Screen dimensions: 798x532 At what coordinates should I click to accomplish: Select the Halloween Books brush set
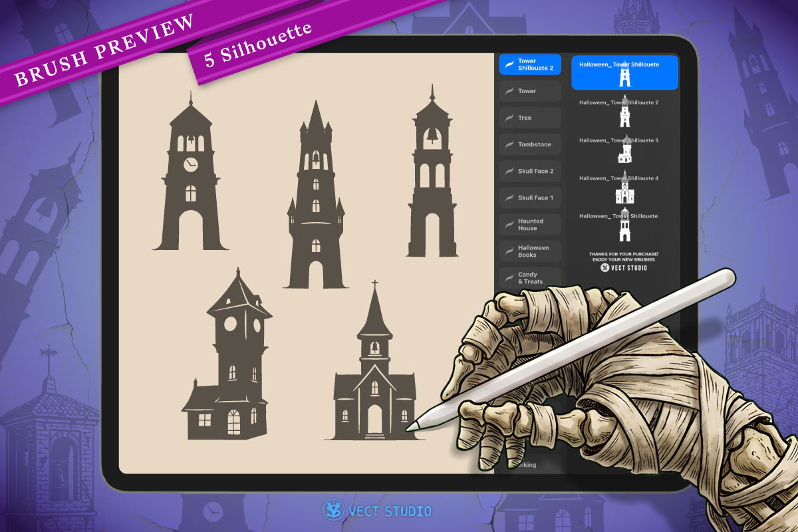coord(530,251)
